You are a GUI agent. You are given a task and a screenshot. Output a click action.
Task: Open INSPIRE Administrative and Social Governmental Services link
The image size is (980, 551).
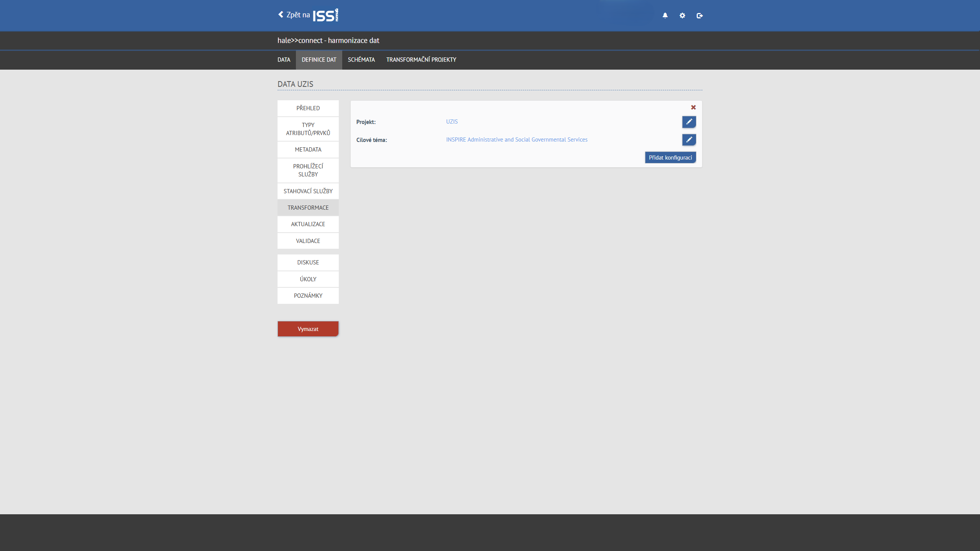pos(516,140)
